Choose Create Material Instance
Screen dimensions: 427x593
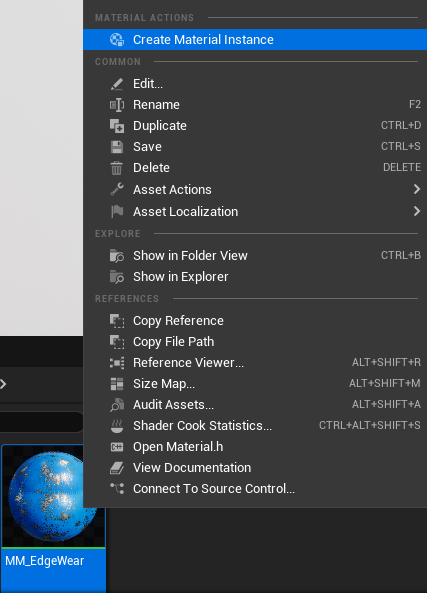(255, 39)
